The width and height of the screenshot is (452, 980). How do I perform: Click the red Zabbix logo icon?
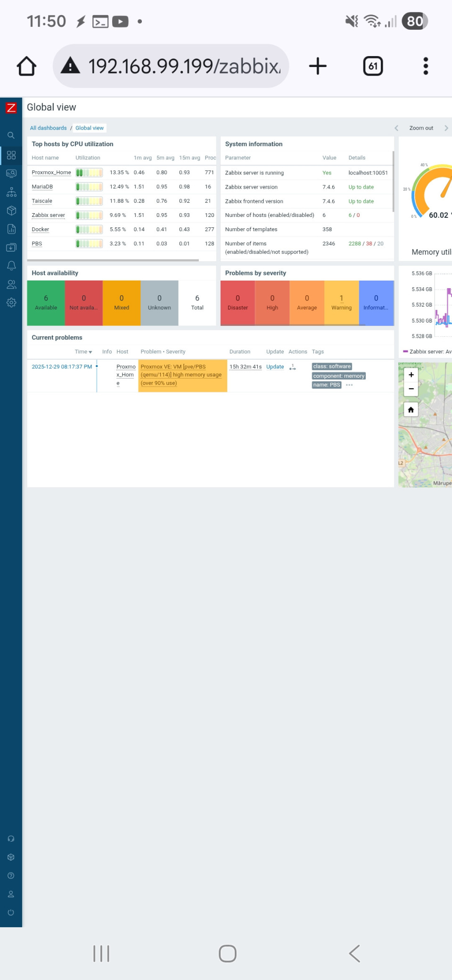pos(11,108)
